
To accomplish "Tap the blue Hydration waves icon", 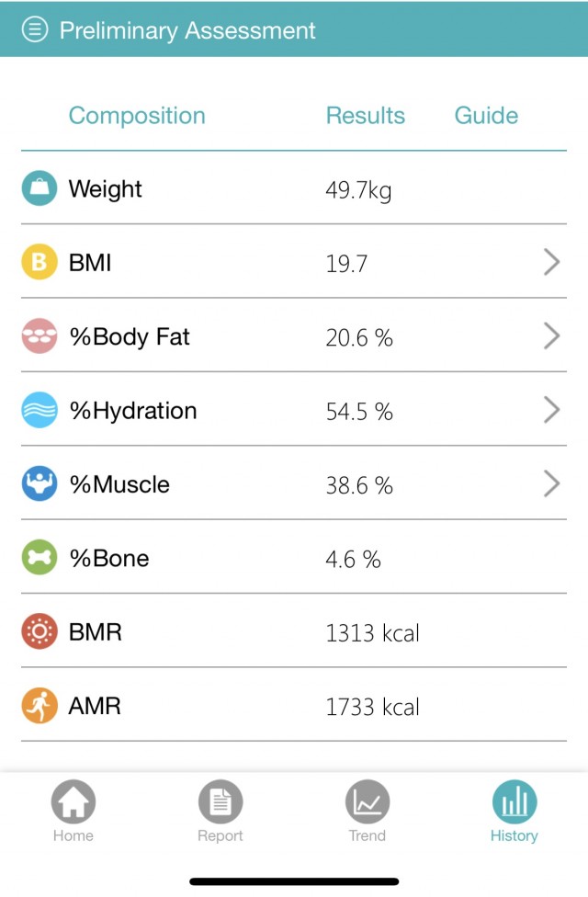I will pyautogui.click(x=40, y=410).
